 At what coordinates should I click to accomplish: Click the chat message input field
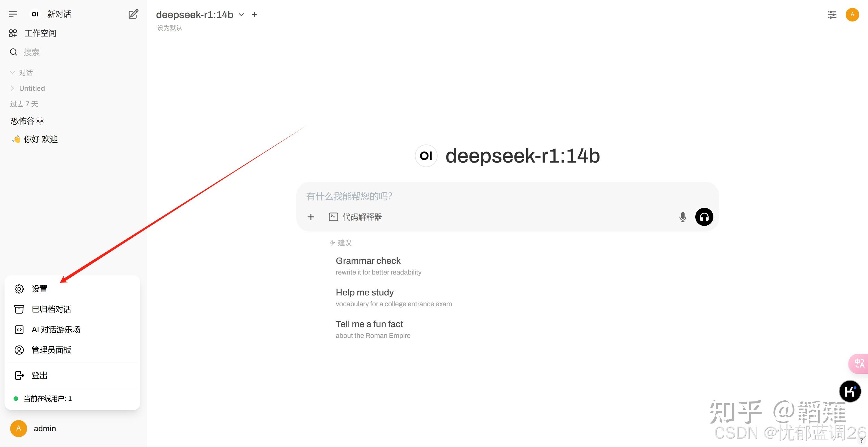click(x=472, y=196)
